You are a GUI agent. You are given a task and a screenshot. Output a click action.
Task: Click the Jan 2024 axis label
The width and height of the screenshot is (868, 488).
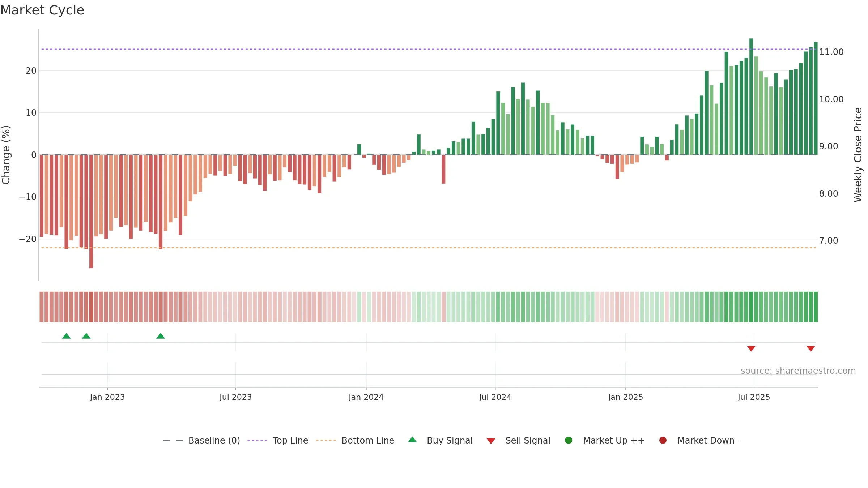pyautogui.click(x=366, y=397)
